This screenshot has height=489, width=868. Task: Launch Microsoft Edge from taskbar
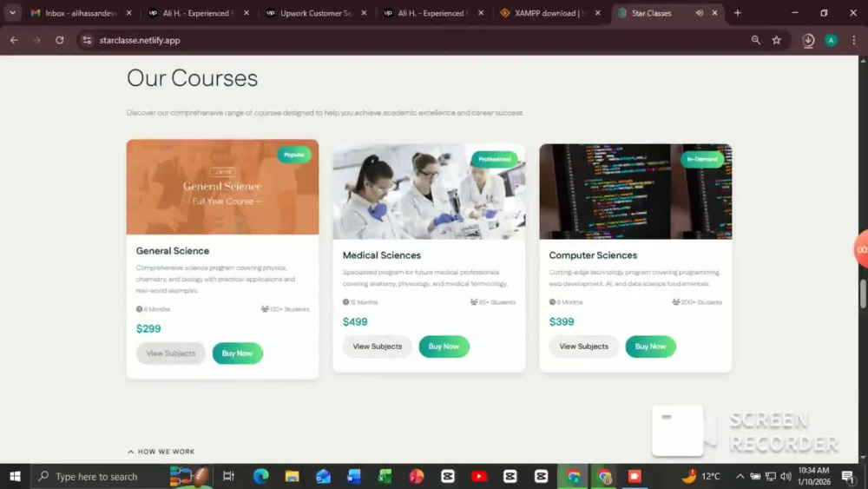[x=260, y=476]
